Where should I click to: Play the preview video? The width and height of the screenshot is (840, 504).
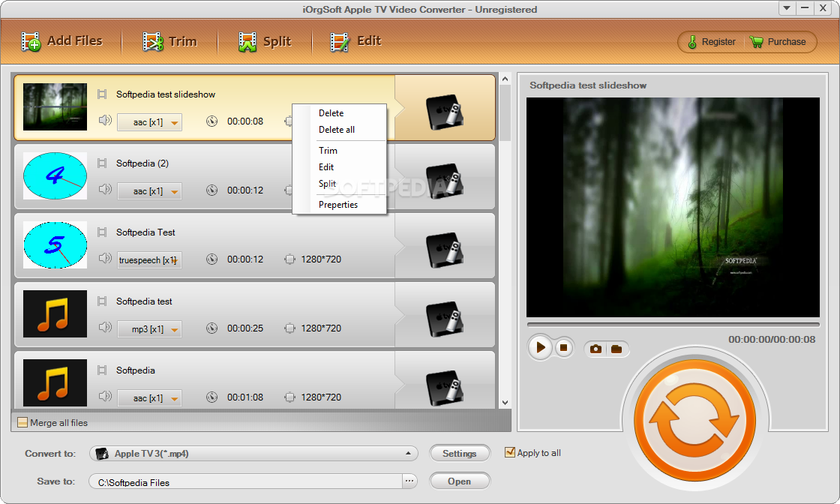click(540, 347)
